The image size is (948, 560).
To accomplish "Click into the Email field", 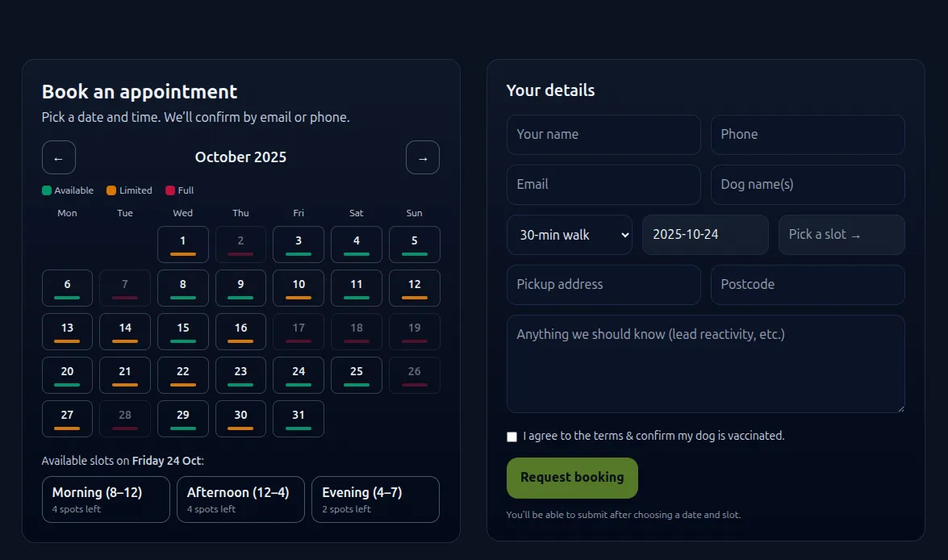I will coord(603,185).
